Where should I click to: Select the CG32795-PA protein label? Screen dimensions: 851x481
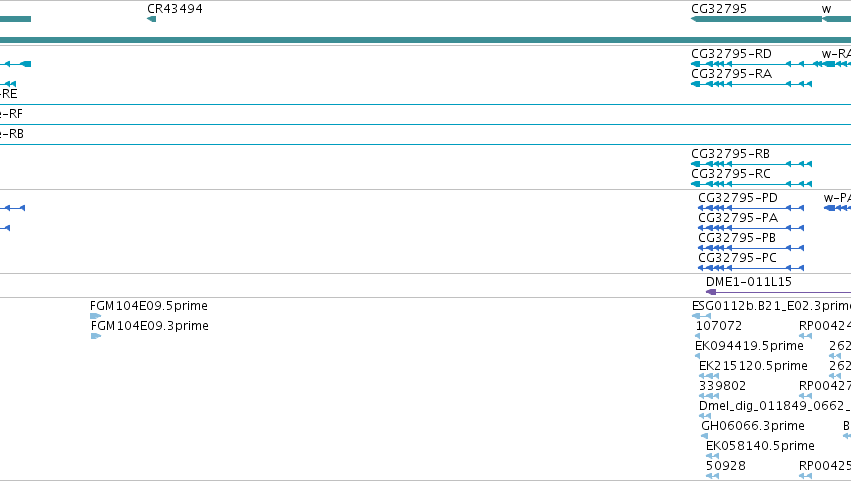pos(738,218)
